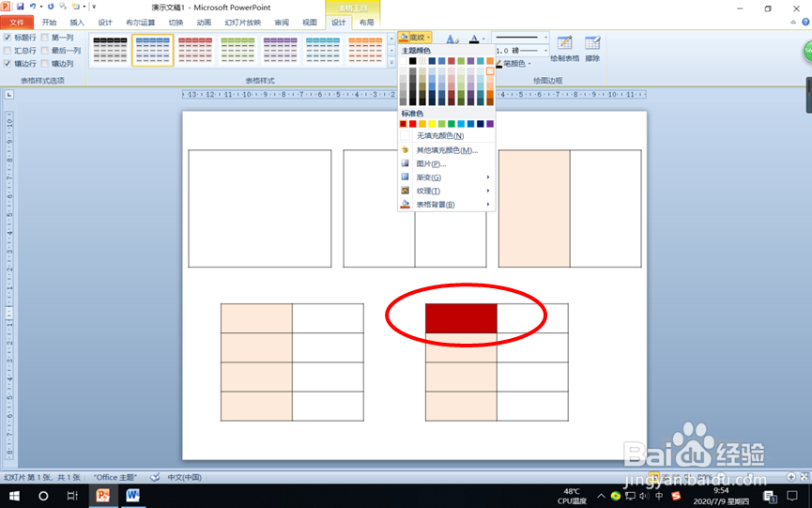Click the ruler tab selector L icon
This screenshot has width=812, height=508.
click(9, 95)
